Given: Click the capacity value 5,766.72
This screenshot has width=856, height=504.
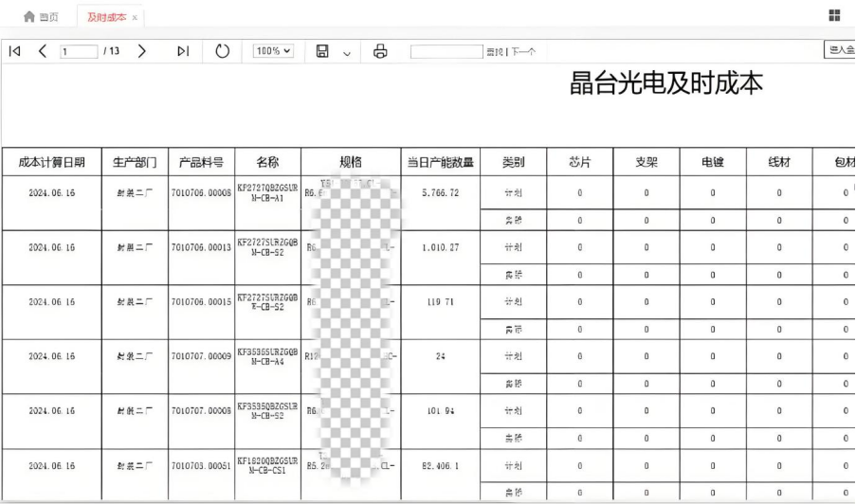Looking at the screenshot, I should (x=441, y=193).
